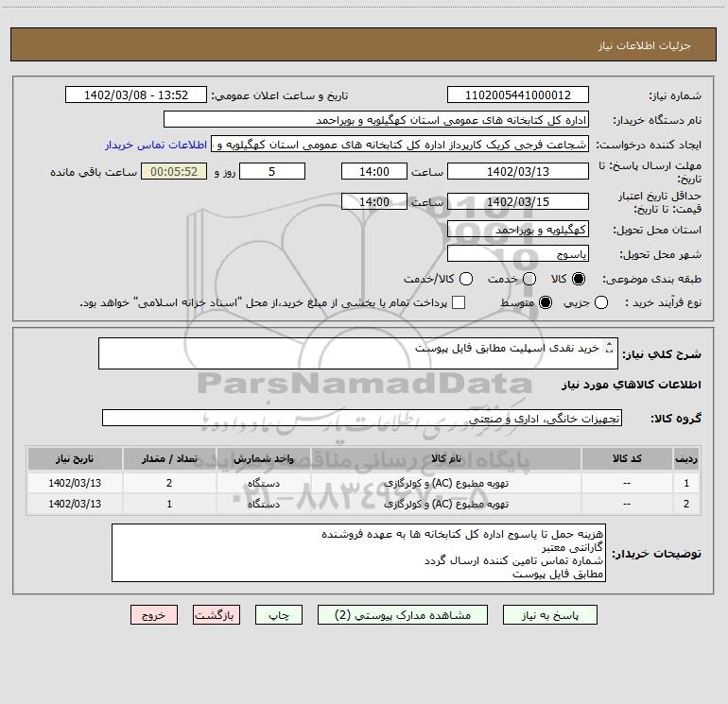Click the buyer organization name field
728x704 pixels.
(376, 119)
